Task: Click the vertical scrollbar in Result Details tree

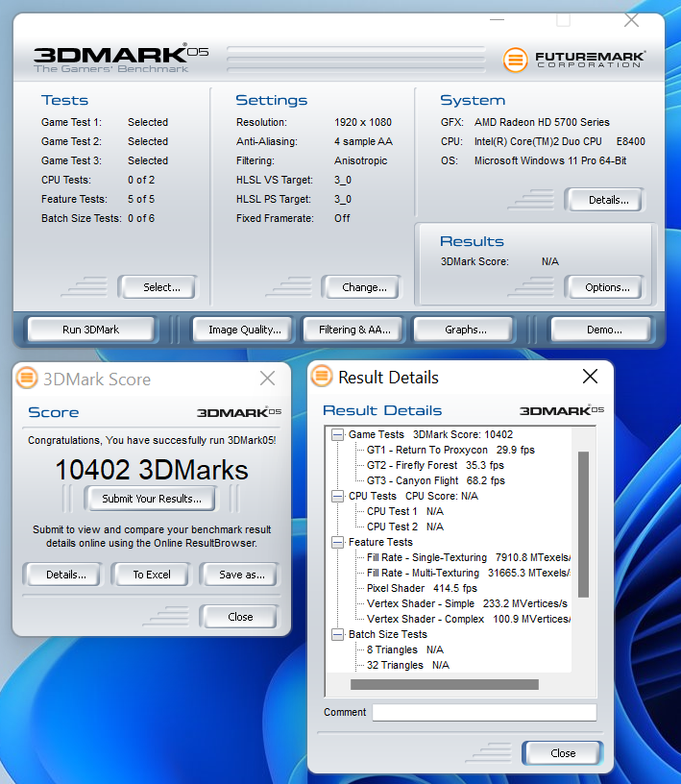Action: pyautogui.click(x=583, y=524)
